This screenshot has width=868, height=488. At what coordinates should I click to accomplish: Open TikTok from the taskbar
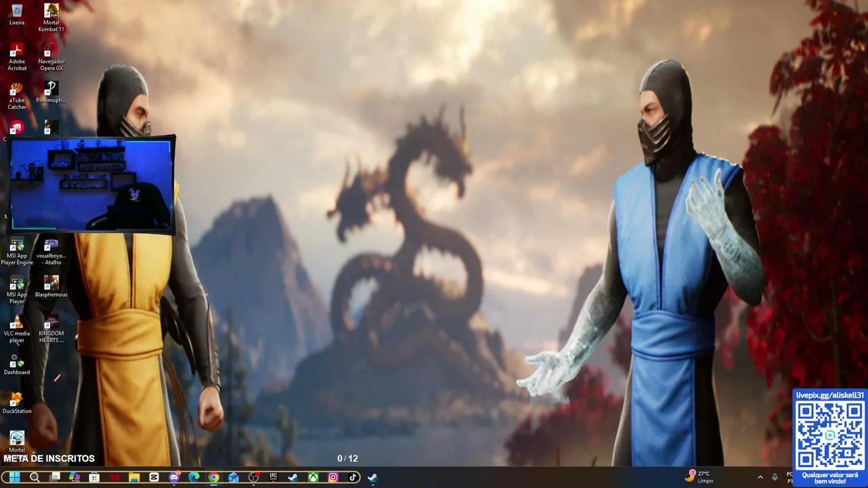[x=353, y=477]
